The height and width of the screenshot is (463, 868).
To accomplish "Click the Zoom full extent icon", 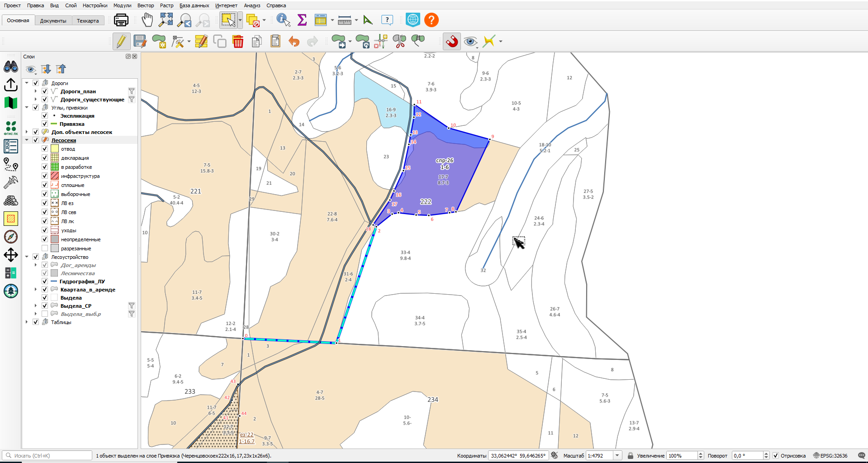I will (166, 20).
